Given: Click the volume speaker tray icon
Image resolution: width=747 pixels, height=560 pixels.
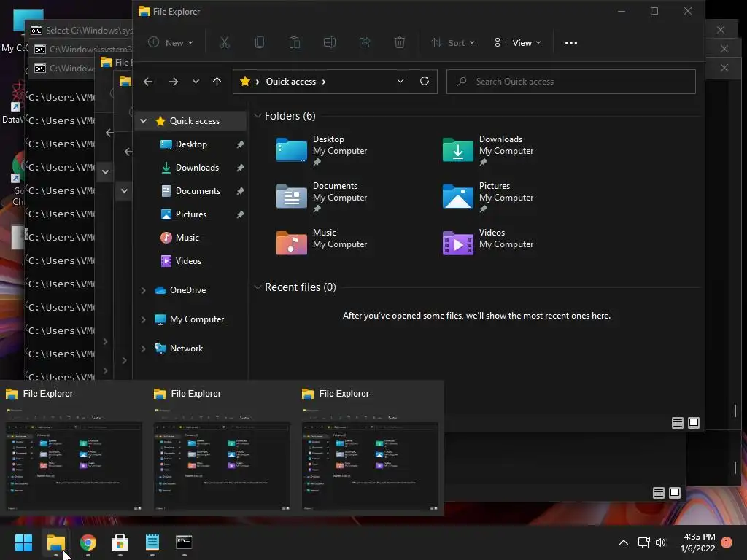Looking at the screenshot, I should (661, 542).
